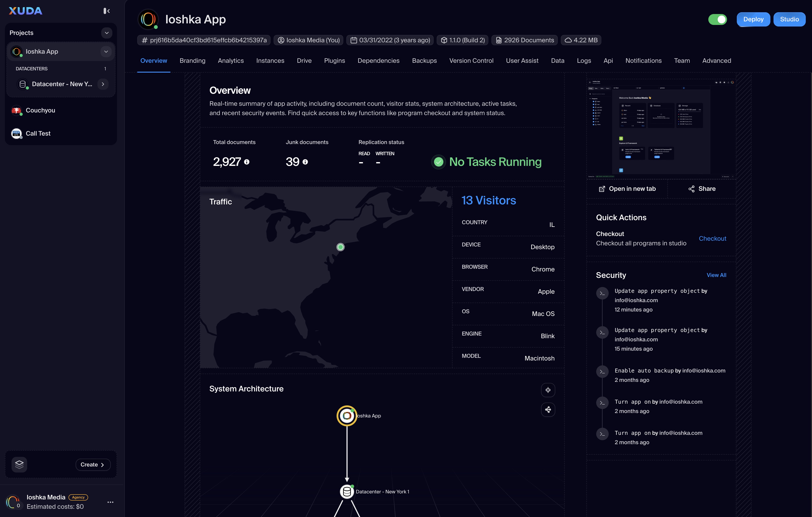Image resolution: width=812 pixels, height=517 pixels.
Task: Open the three-dots menu for Ioshka Media
Action: point(110,502)
